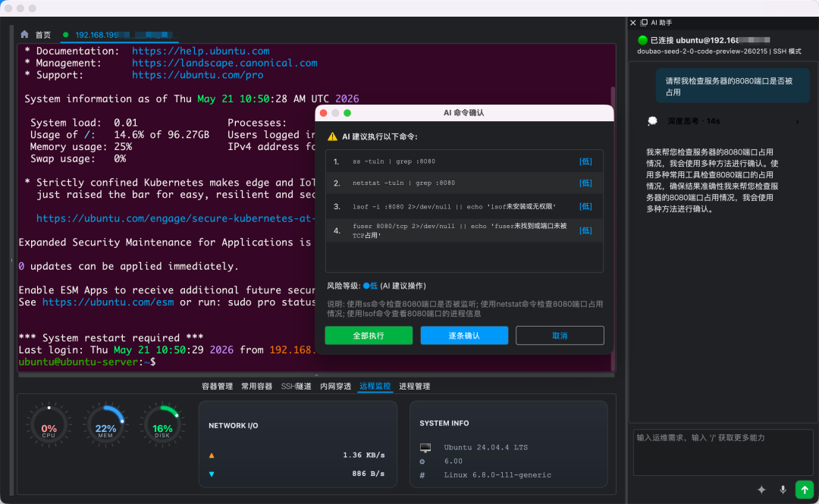Click the blue low risk level indicator

[370, 286]
